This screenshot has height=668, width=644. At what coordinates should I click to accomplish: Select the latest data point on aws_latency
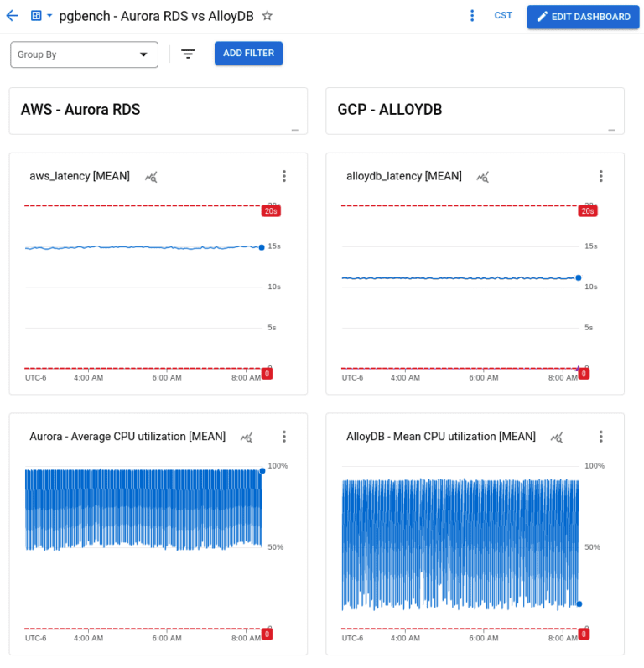pyautogui.click(x=262, y=247)
